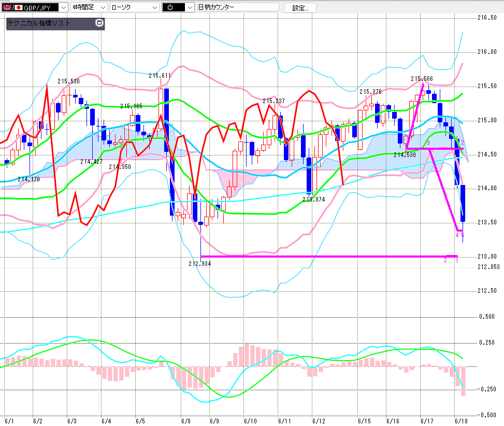
Task: Click the 215.165 price label
Action: [x=131, y=106]
